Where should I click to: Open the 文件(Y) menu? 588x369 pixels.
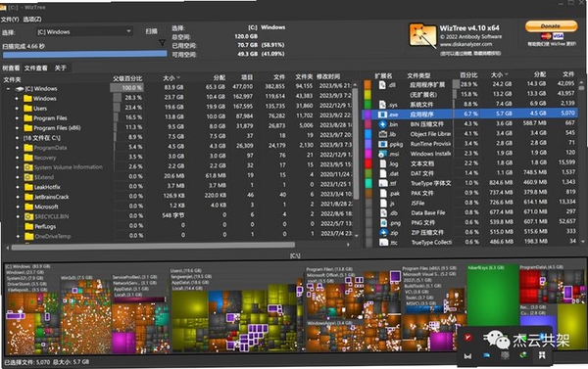tap(10, 20)
